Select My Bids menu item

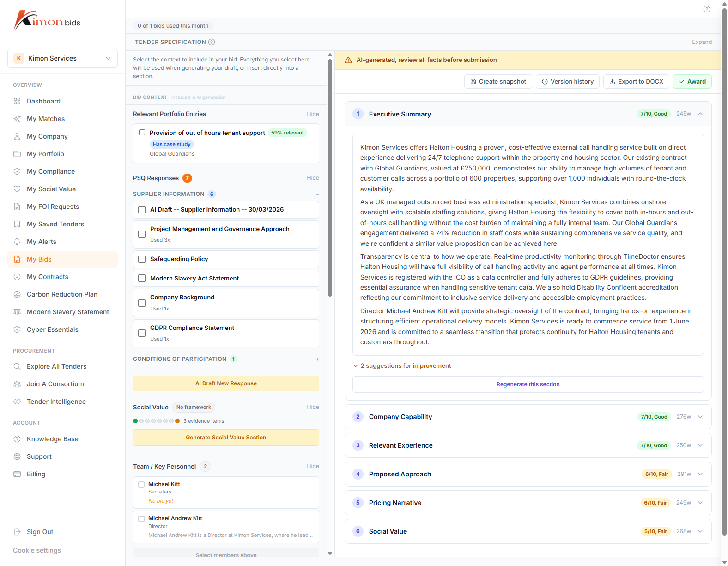point(62,259)
